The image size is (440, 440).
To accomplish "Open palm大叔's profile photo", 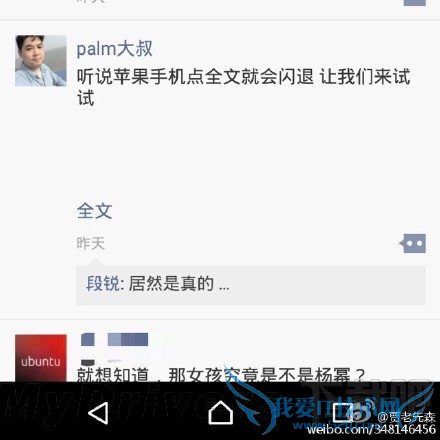I will [41, 61].
